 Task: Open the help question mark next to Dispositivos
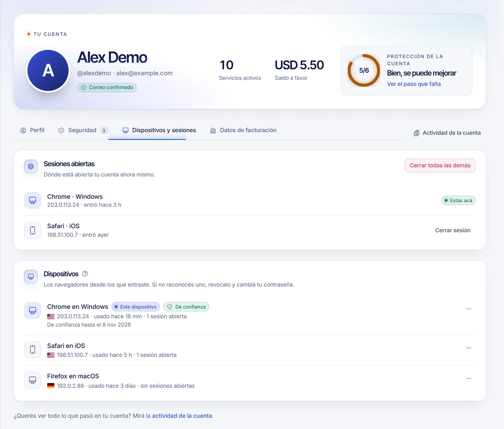point(85,274)
